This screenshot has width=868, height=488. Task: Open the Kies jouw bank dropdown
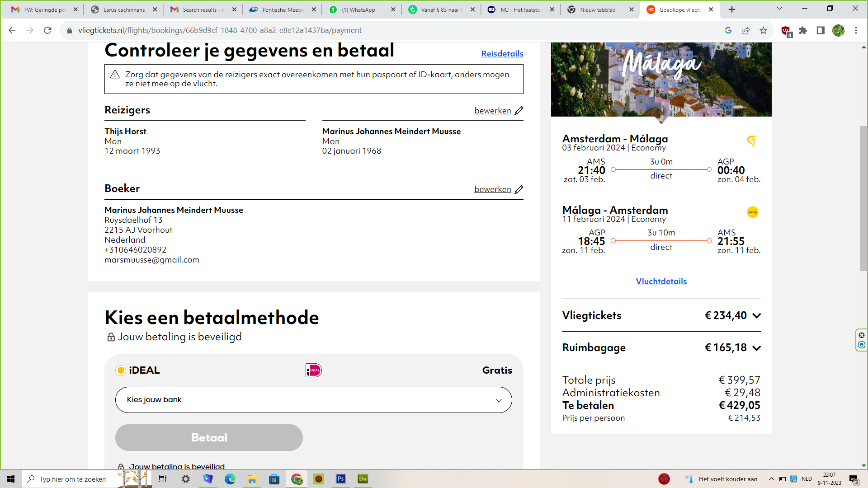[x=313, y=400]
